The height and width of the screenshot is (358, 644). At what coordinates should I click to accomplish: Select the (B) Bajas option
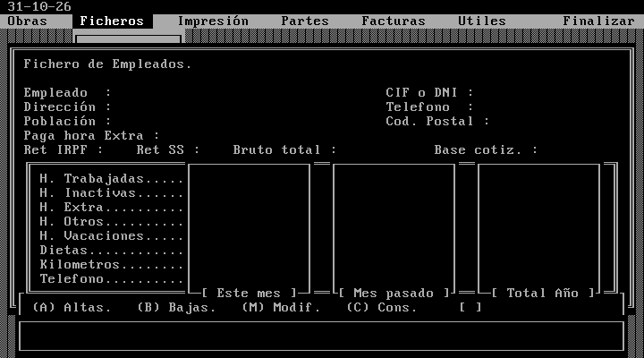(x=176, y=308)
